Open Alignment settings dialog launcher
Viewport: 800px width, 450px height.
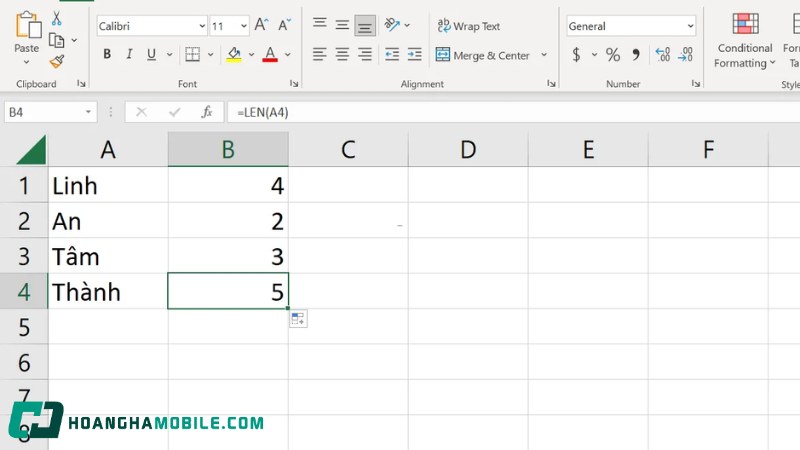[x=551, y=83]
